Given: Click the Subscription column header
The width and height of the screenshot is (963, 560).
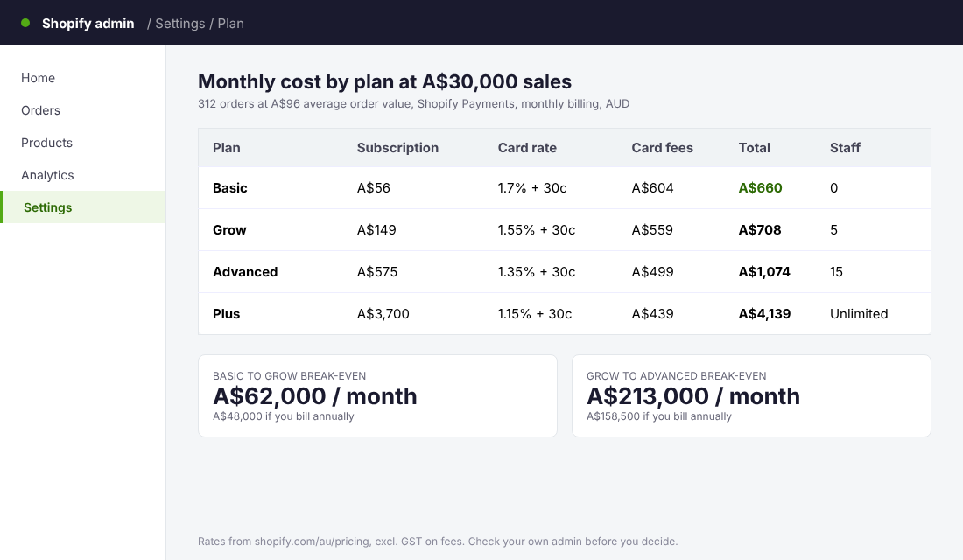Looking at the screenshot, I should coord(398,147).
